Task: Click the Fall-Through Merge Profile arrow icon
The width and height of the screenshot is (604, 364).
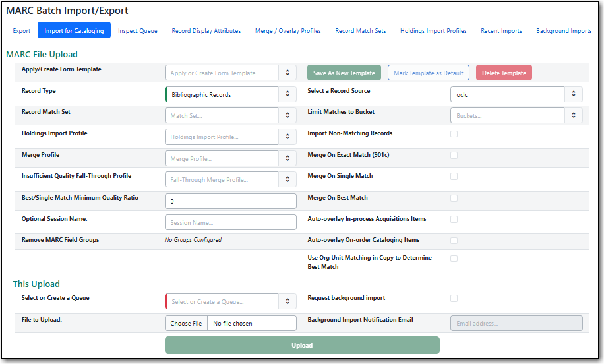Action: tap(287, 179)
